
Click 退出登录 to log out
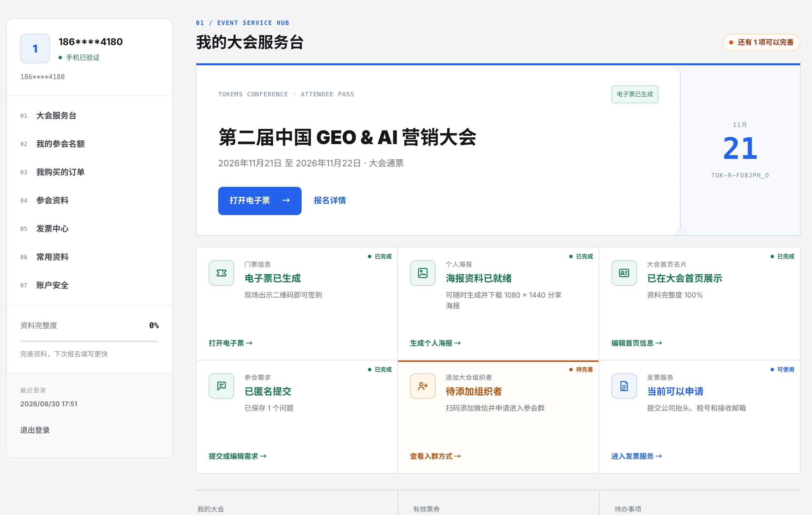click(x=35, y=431)
